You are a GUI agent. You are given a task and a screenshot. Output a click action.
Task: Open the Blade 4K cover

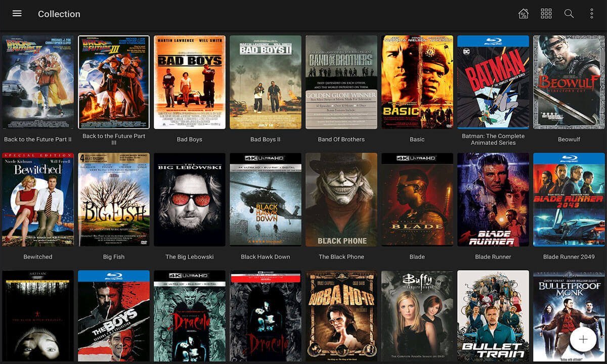point(417,199)
